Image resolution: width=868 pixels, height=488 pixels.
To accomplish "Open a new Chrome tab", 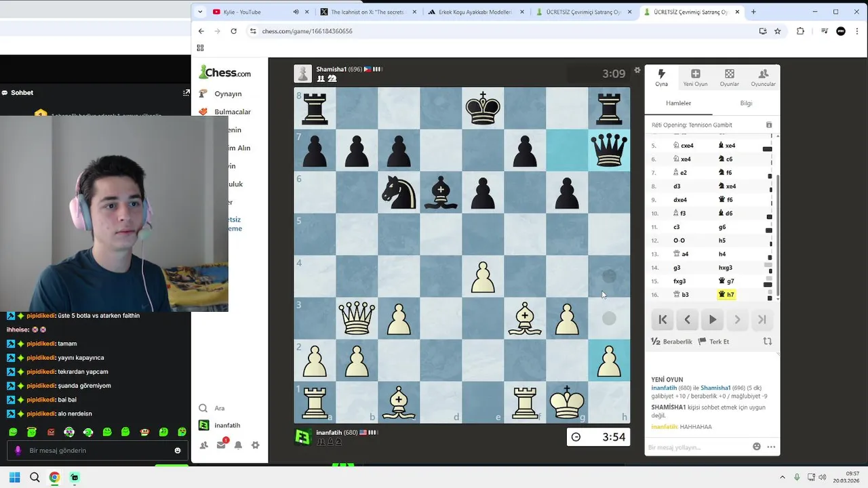I will [753, 12].
